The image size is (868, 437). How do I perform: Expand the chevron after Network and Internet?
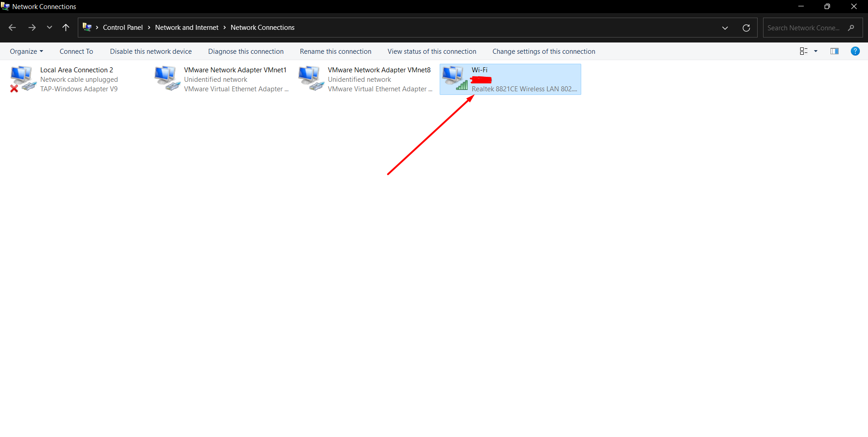click(224, 28)
